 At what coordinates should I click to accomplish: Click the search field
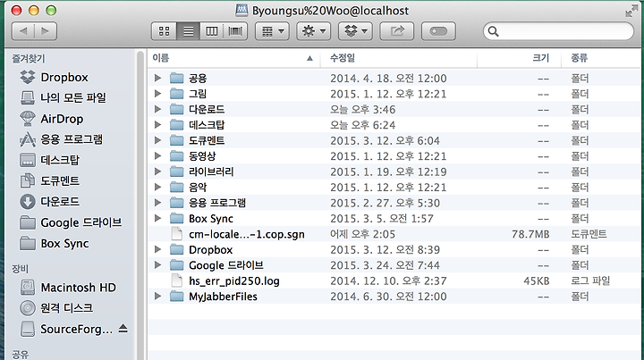coord(558,31)
